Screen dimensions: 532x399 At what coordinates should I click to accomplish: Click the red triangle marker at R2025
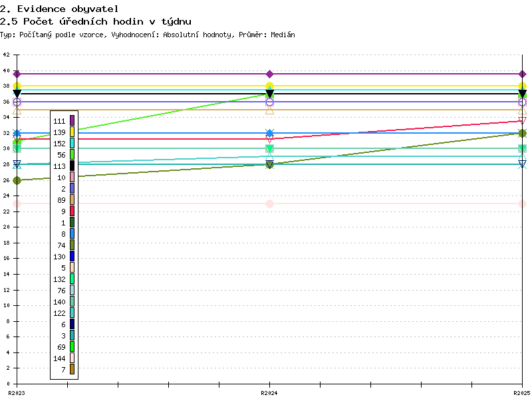tap(522, 121)
